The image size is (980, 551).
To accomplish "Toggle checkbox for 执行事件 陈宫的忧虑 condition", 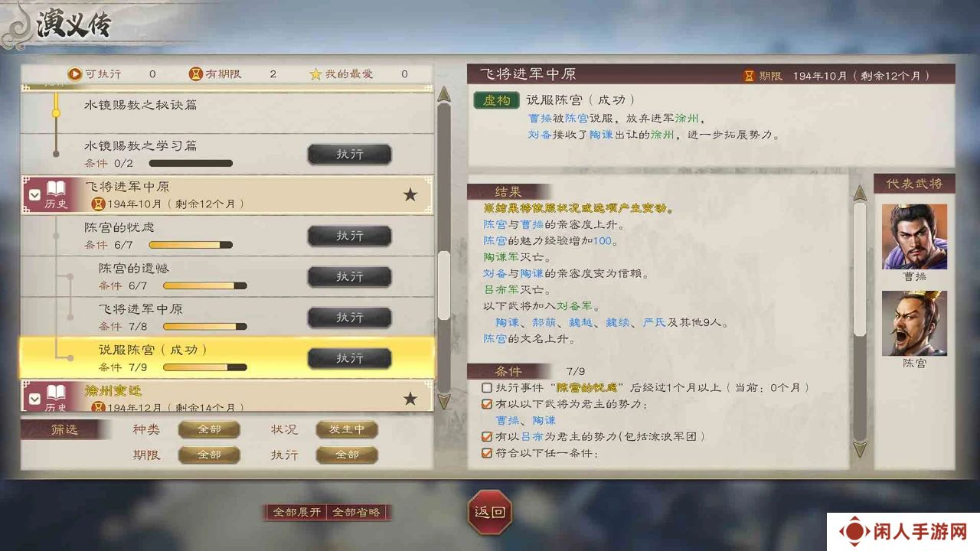I will point(487,388).
